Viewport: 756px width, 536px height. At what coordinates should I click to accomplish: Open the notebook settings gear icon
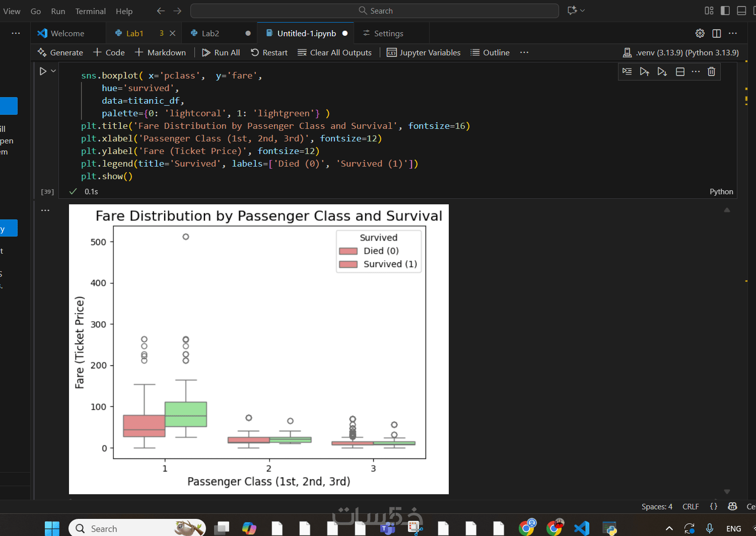700,33
